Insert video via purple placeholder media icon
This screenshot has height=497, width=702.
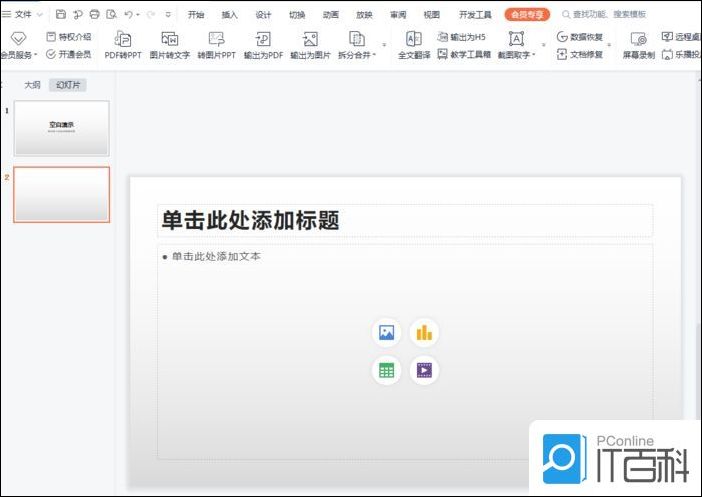tap(424, 370)
